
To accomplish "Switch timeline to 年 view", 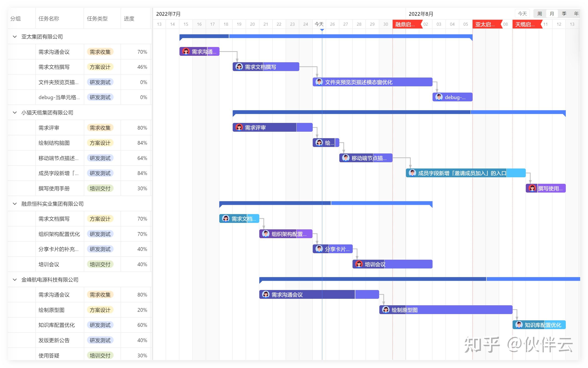I will coord(576,14).
